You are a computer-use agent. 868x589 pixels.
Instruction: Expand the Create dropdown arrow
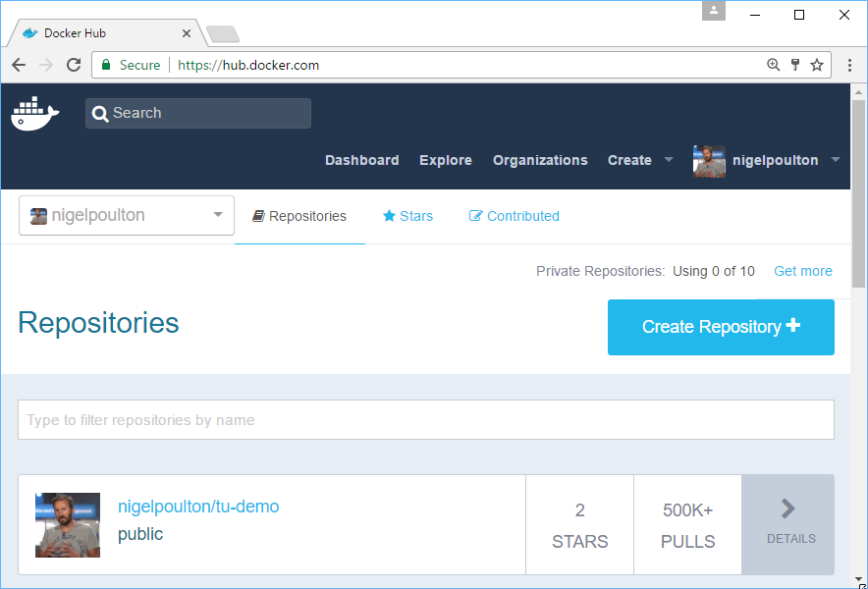669,160
